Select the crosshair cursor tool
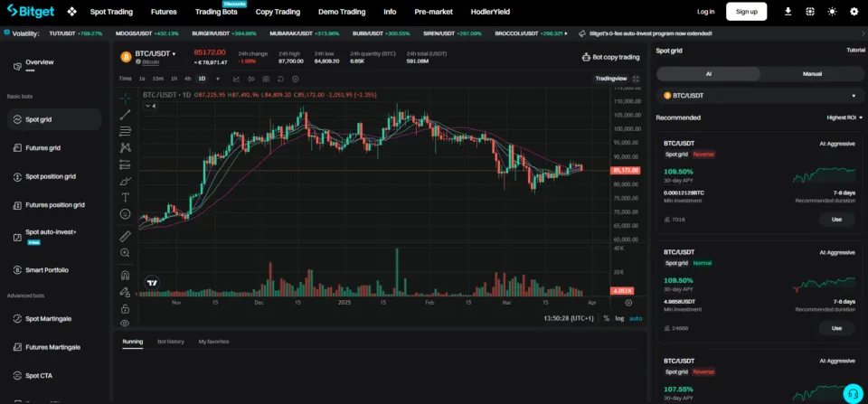Viewport: 868px width, 404px height. (126, 98)
